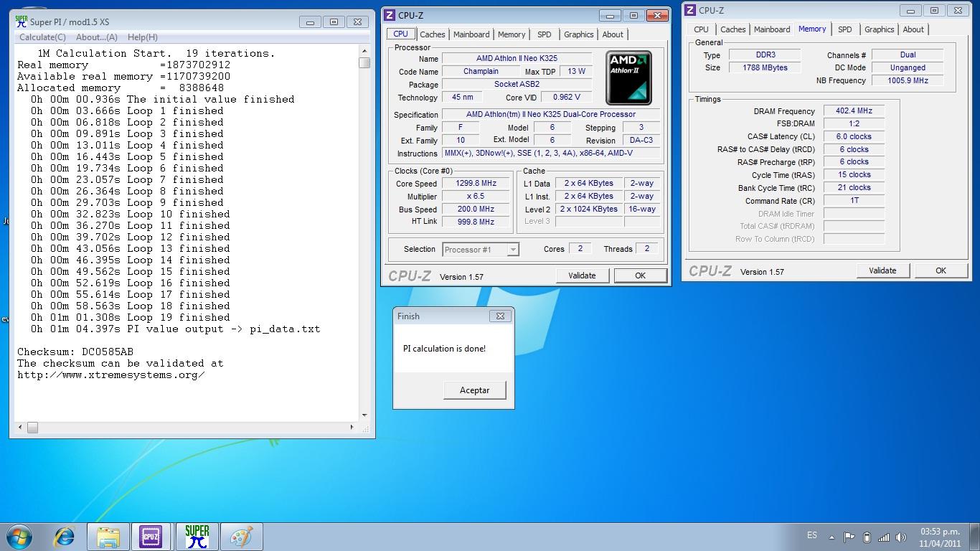Click Checksum: DC0585AB line in Super PI

coord(75,352)
